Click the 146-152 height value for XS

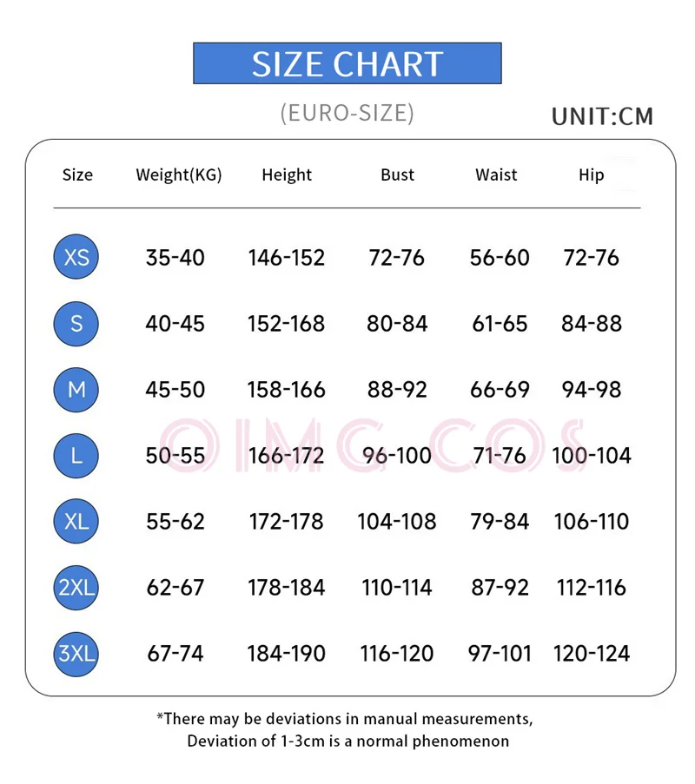[286, 258]
